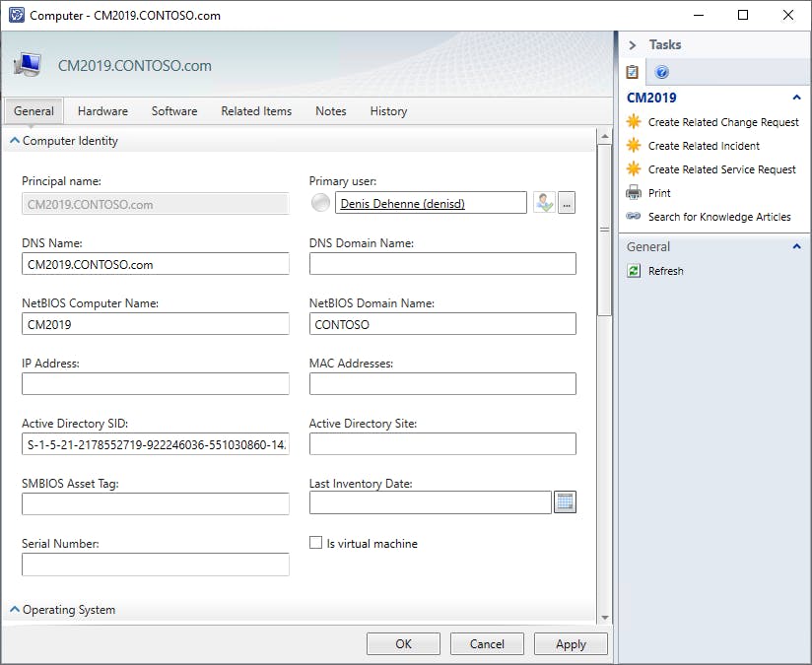Image resolution: width=812 pixels, height=665 pixels.
Task: Click the Active Directory Site field
Action: [442, 444]
